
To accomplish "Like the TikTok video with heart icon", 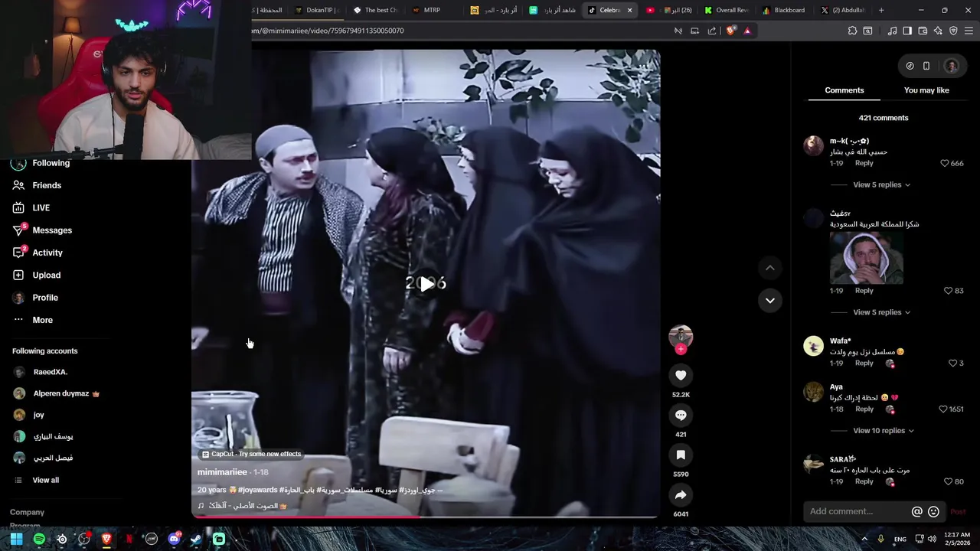I will coord(681,375).
